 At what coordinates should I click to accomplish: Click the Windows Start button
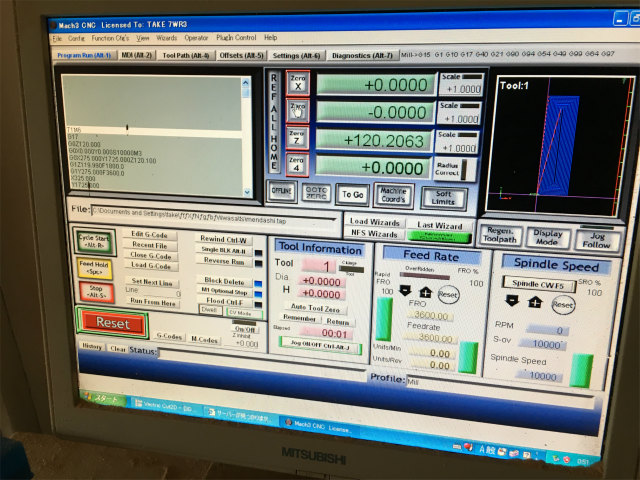tap(101, 398)
